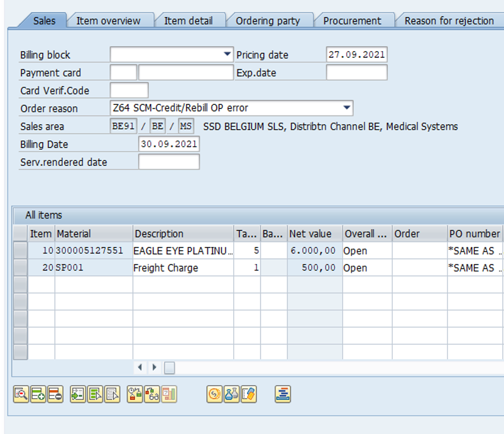
Task: Click the Net value column header
Action: (x=315, y=233)
